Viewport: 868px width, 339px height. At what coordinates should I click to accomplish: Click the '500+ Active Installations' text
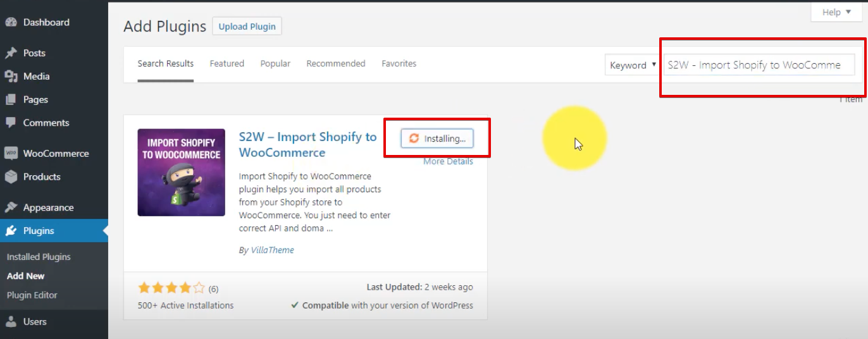pyautogui.click(x=186, y=305)
